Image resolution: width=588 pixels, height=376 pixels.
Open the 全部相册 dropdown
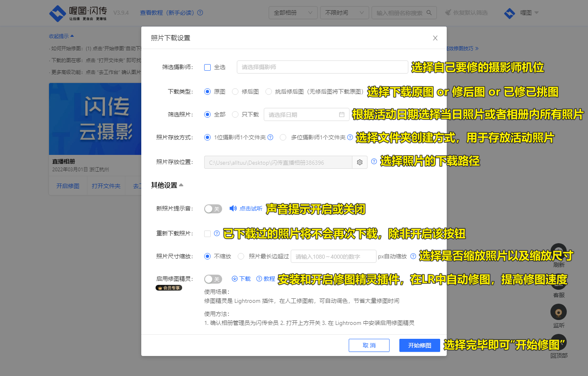[x=293, y=13]
